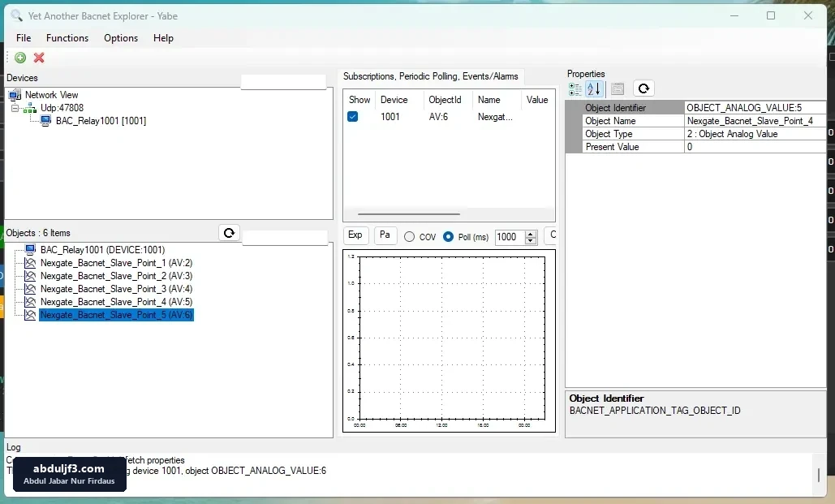
Task: Click the Present Value property label
Action: click(x=612, y=147)
